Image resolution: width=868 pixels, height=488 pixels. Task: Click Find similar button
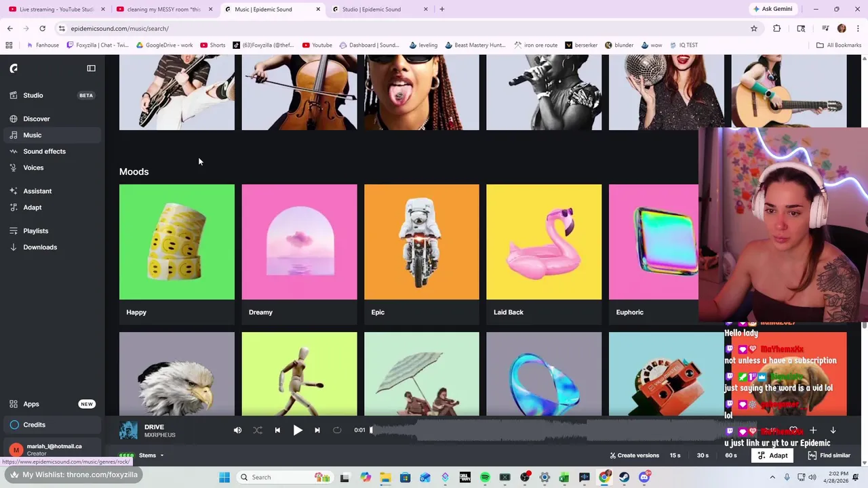(829, 455)
